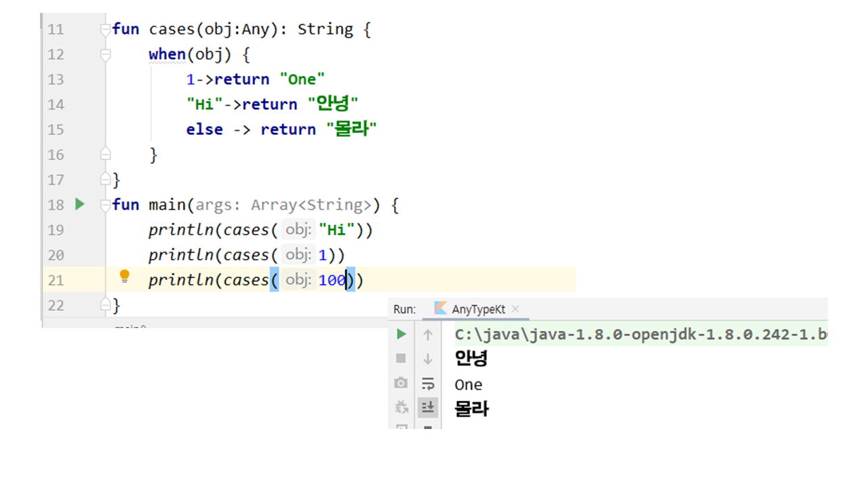This screenshot has height=488, width=868.
Task: Click the down arrow in Run toolbar
Action: click(x=428, y=359)
